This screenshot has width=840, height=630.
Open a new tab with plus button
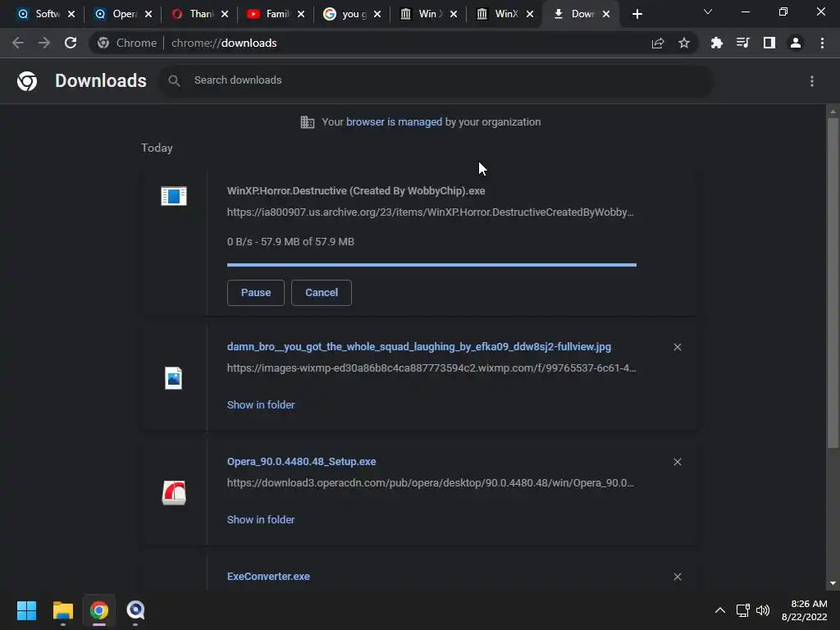[x=637, y=14]
